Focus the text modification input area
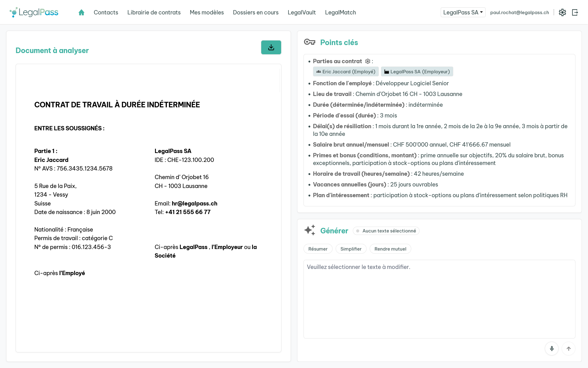 [x=439, y=299]
